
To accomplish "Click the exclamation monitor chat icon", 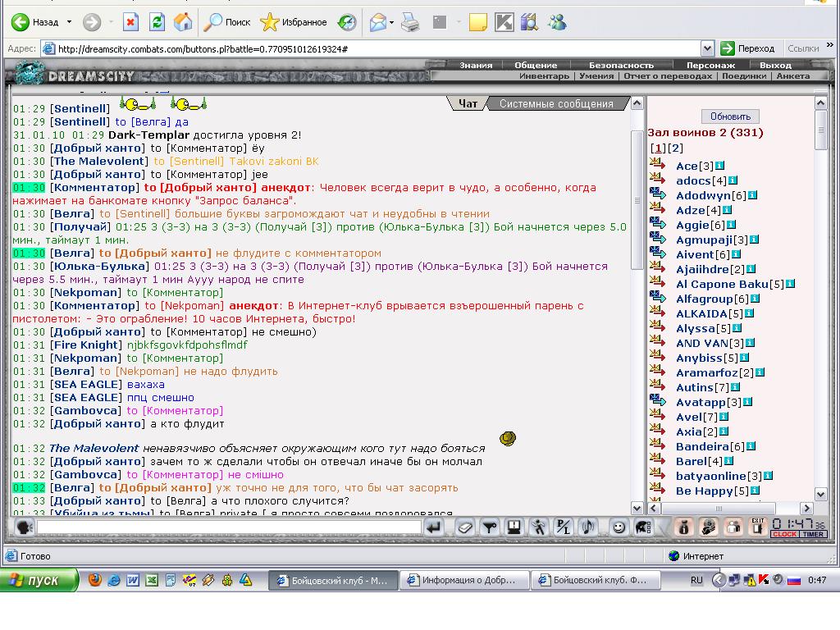I will (x=514, y=527).
